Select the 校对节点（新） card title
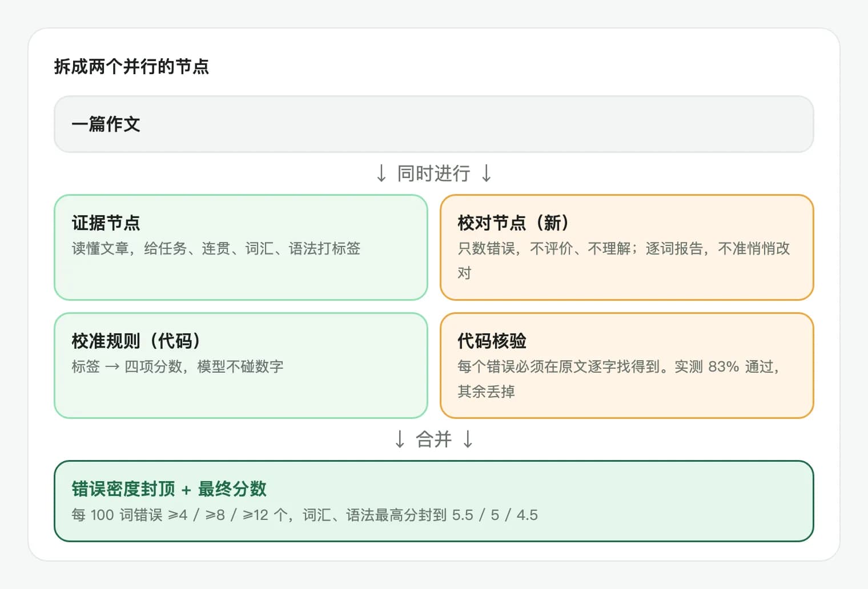Screen dimensions: 868x589 (x=514, y=223)
